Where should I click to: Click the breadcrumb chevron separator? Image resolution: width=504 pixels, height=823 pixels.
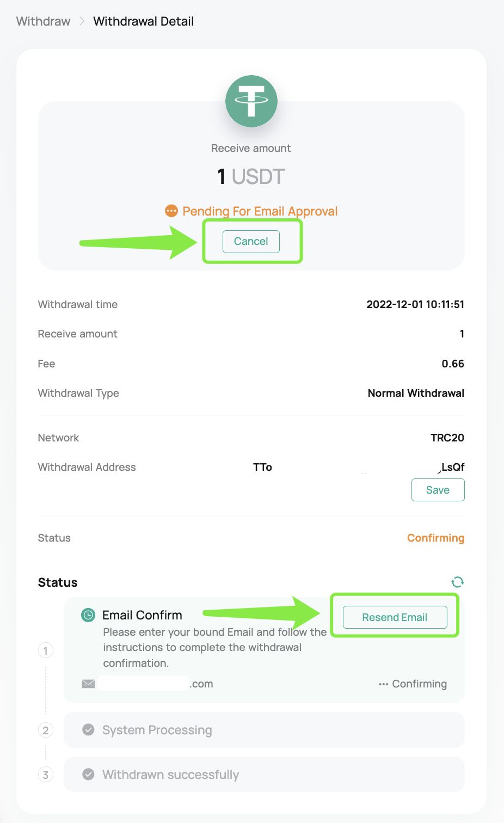tap(82, 21)
